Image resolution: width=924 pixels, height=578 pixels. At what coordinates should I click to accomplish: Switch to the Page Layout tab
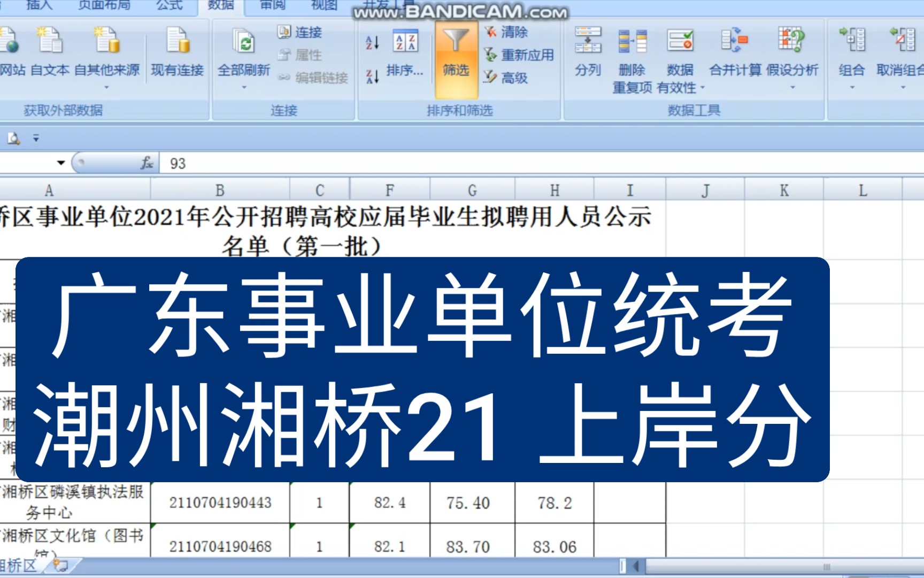pos(104,5)
